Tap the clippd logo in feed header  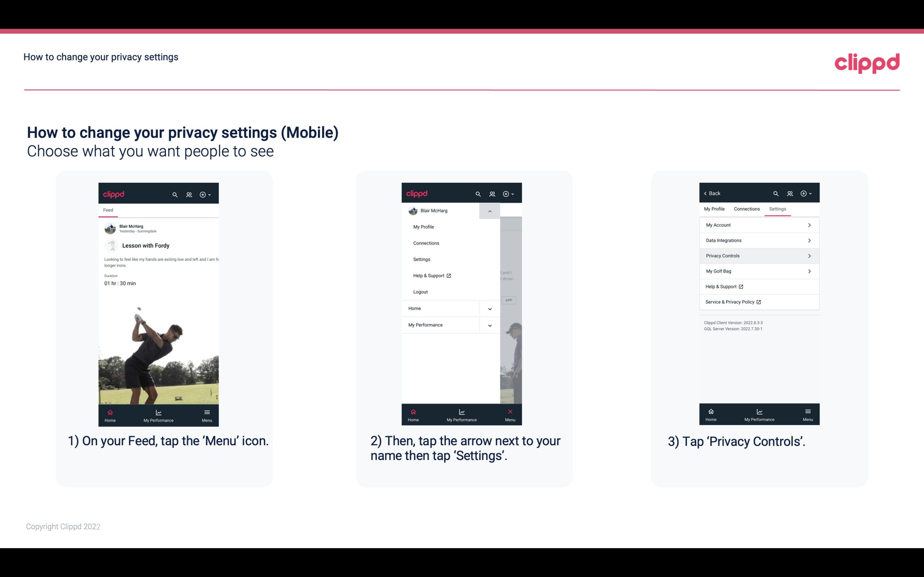point(114,194)
